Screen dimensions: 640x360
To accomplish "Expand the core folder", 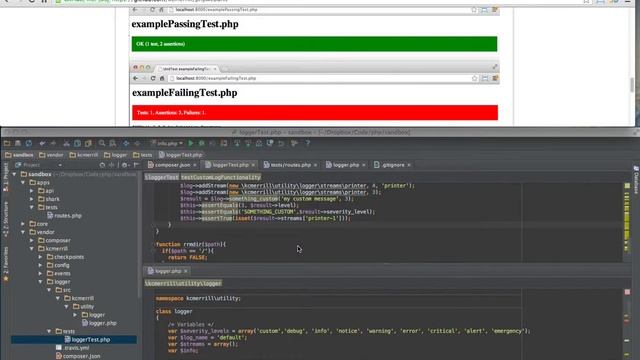I will (x=23, y=224).
